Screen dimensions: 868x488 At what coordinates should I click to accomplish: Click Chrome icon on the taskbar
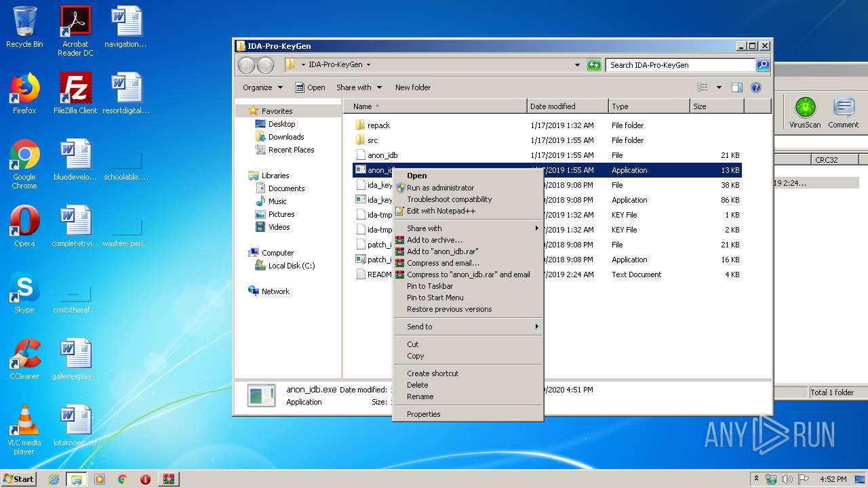coord(122,479)
